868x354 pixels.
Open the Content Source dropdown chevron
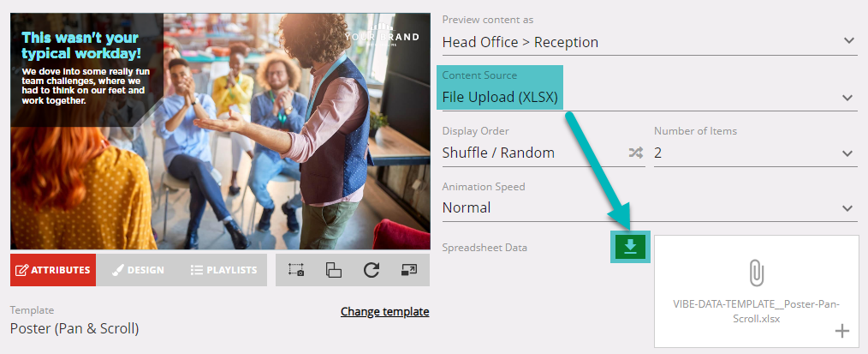pyautogui.click(x=847, y=98)
